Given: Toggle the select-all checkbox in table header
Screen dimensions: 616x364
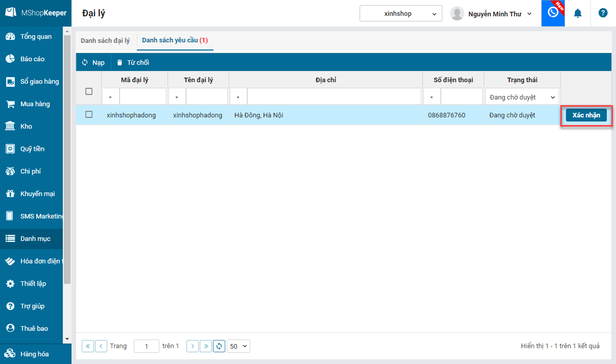Looking at the screenshot, I should point(89,91).
